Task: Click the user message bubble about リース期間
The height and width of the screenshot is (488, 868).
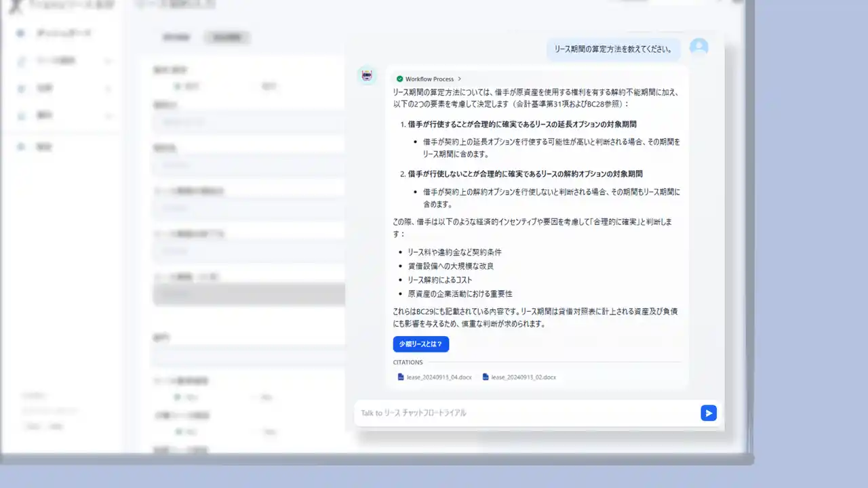Action: click(613, 49)
